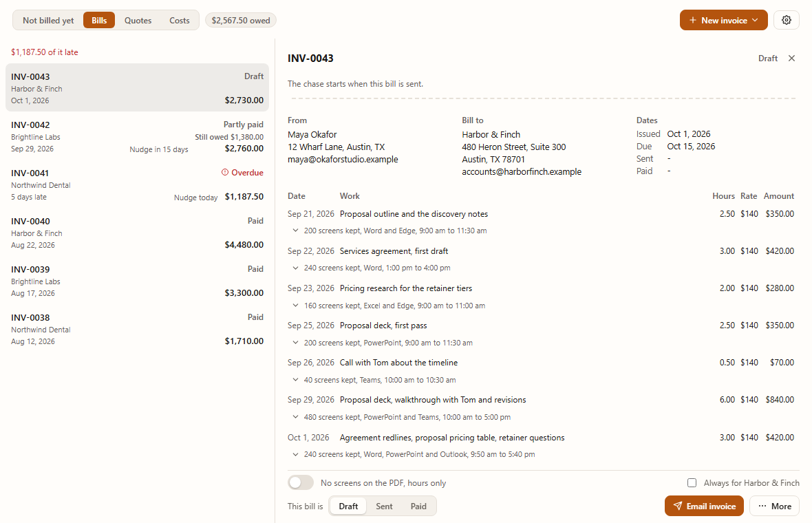
Task: Open overdue invoice INV-0041
Action: pyautogui.click(x=137, y=184)
